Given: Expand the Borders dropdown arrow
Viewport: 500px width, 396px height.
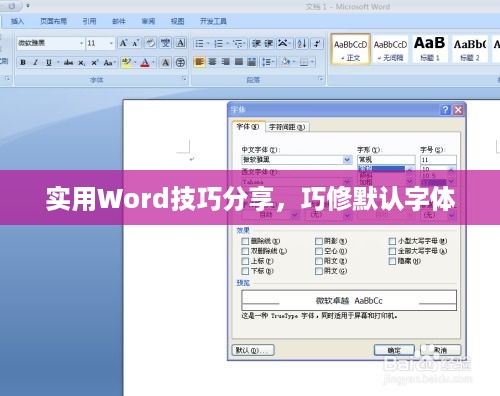Looking at the screenshot, I should tap(312, 62).
